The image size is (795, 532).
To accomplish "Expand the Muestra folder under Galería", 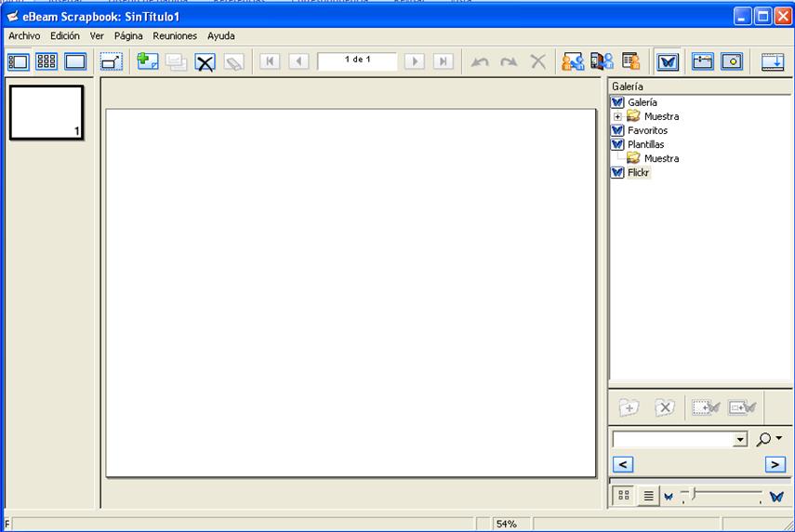I will pos(617,116).
